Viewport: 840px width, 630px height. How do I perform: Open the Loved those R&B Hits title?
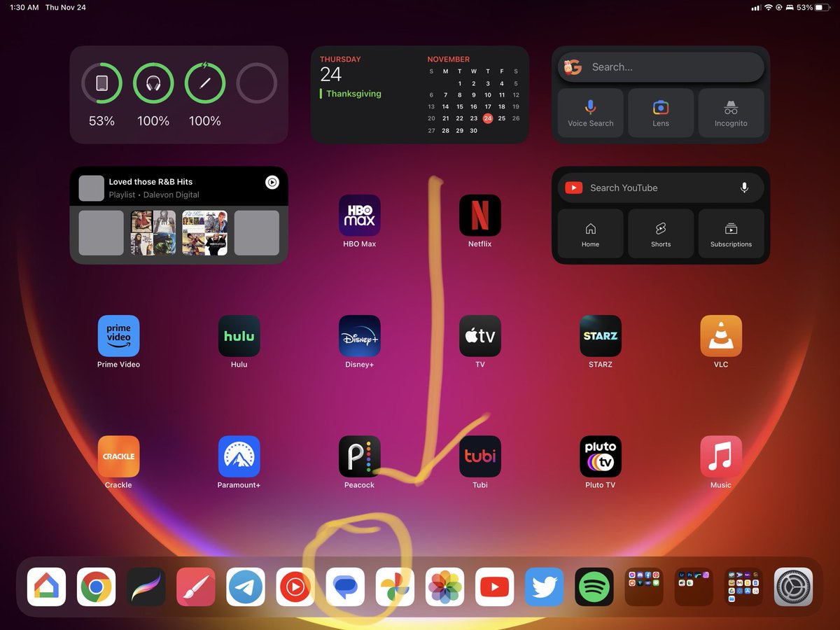pyautogui.click(x=150, y=181)
